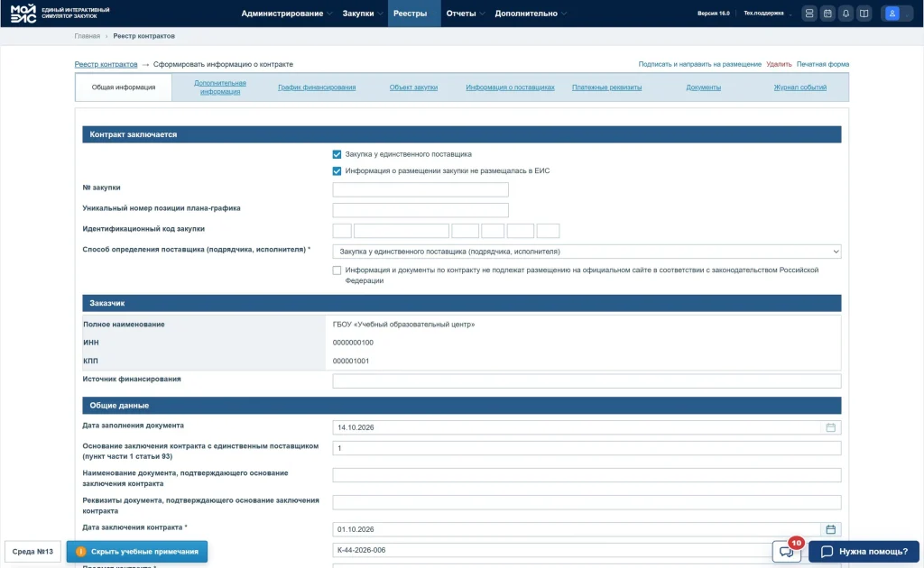Check 'Информация и документы по контракту не подлежат размещению'
Viewport: 924px width, 568px height.
click(337, 270)
